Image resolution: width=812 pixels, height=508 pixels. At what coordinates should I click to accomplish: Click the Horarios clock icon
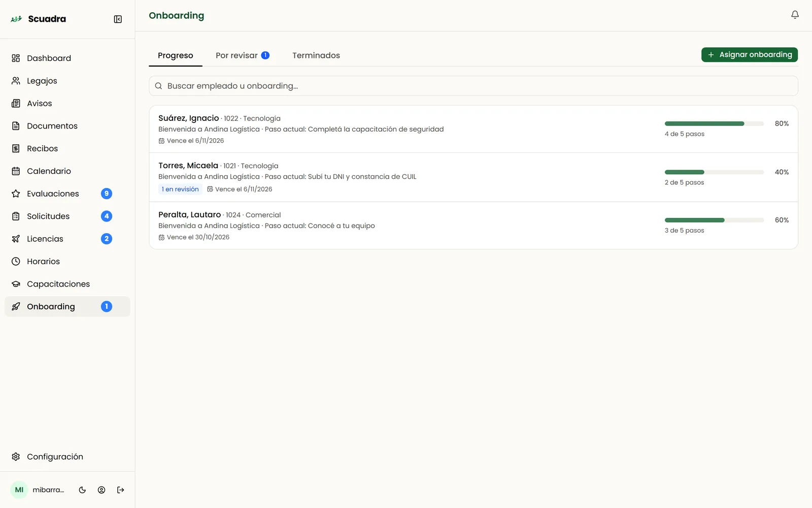(x=16, y=262)
